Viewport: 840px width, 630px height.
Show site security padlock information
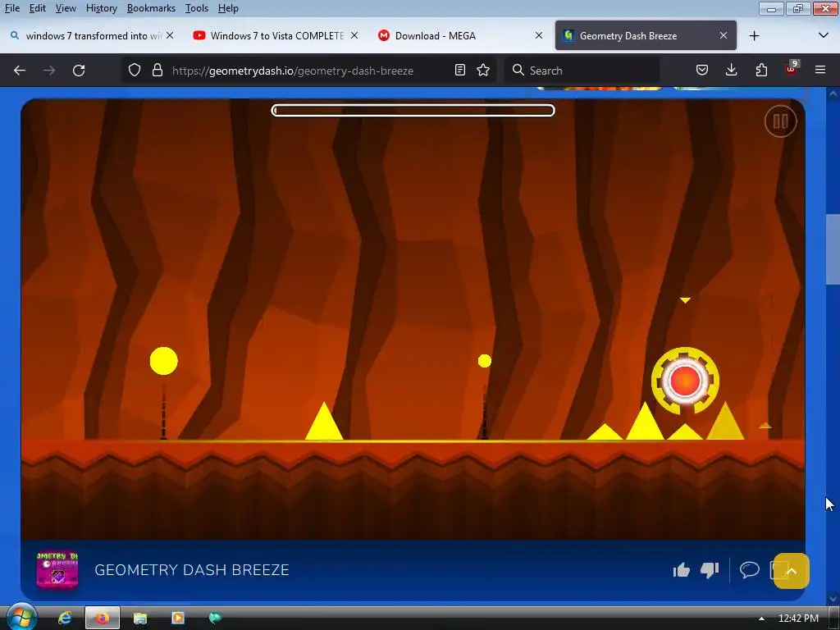157,71
